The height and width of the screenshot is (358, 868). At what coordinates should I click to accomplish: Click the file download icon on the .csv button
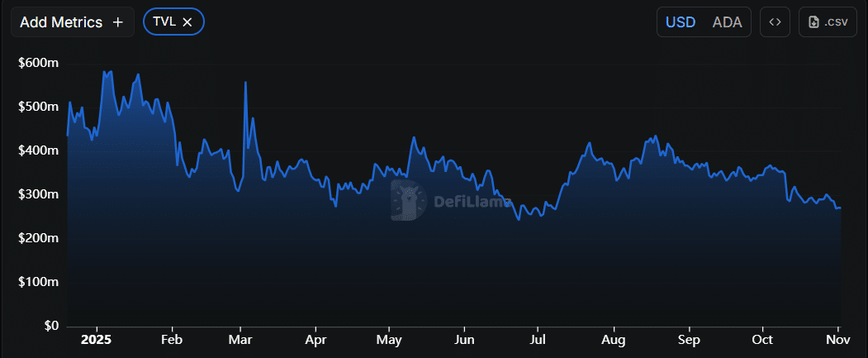pyautogui.click(x=813, y=22)
